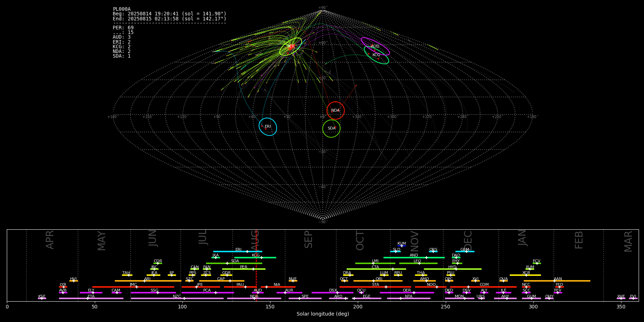Select the SPE shower bar in the timeline
The width and height of the screenshot is (644, 322).
pyautogui.click(x=305, y=298)
